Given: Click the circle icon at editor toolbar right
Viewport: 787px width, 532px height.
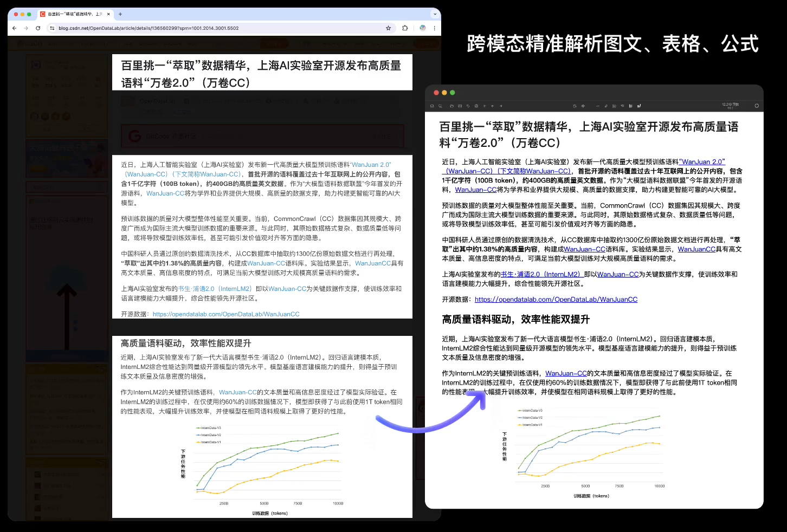Looking at the screenshot, I should click(x=757, y=106).
